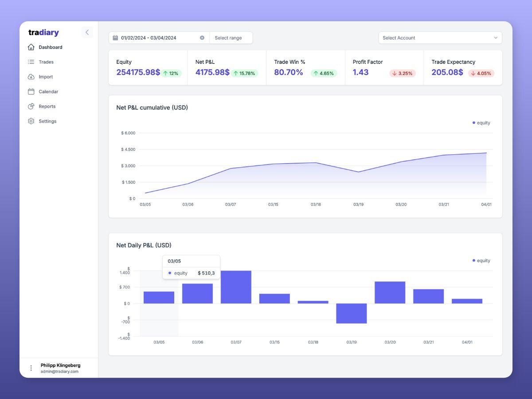Click the 03/20 daily P&L bar
This screenshot has height=399, width=532.
click(x=390, y=293)
